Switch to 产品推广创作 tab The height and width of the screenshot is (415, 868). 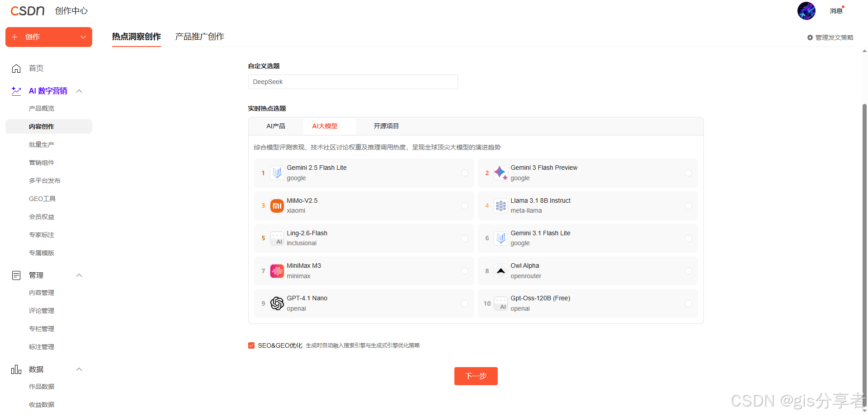tap(200, 37)
